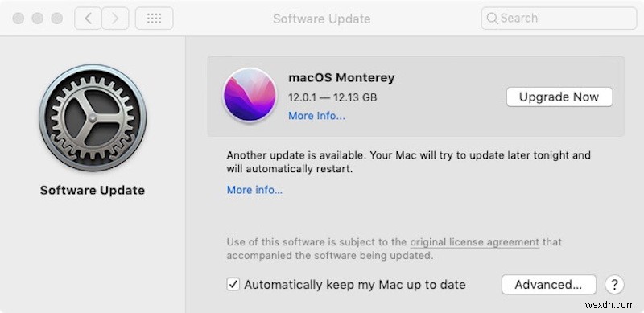This screenshot has height=313, width=644.
Task: Go back with the left arrow button
Action: (88, 19)
